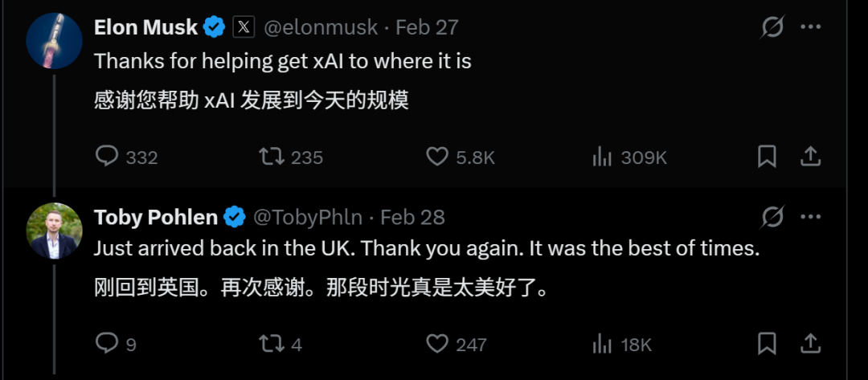Reply to Elon Musk's tweet
Screen dimensions: 868x380
tap(107, 156)
